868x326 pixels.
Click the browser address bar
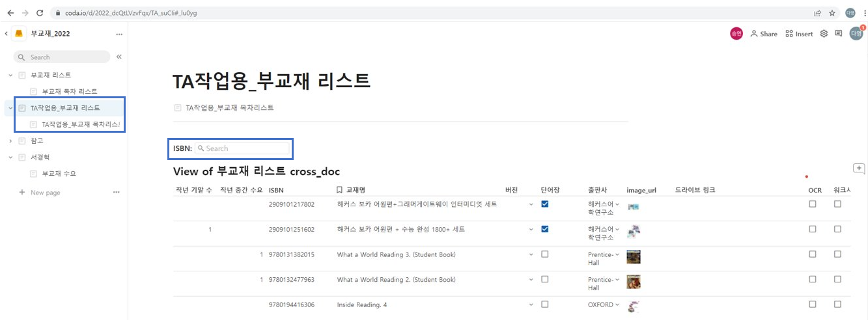tap(430, 12)
